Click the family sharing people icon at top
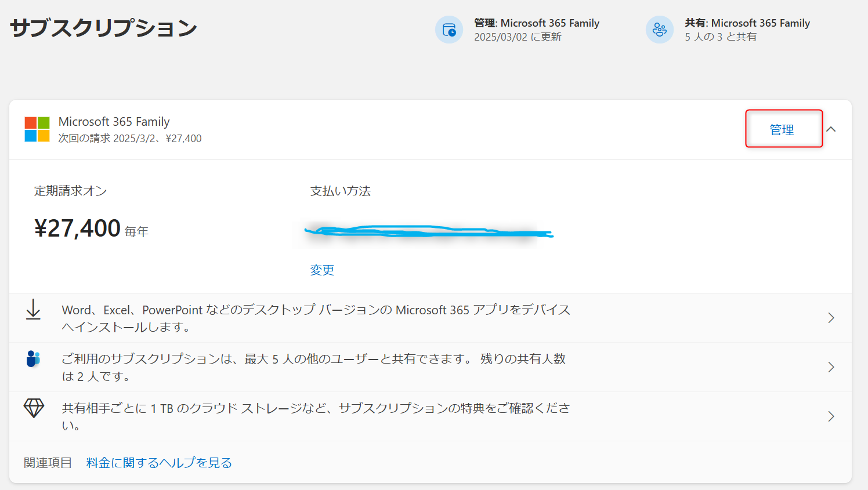 pyautogui.click(x=660, y=30)
